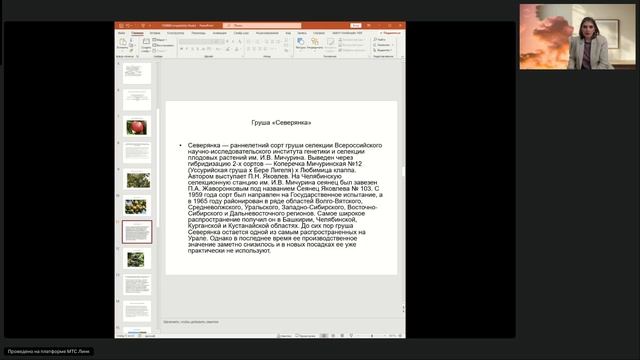Move the zoom slider handle
Image resolution: width=640 pixels, height=360 pixels.
pos(372,336)
